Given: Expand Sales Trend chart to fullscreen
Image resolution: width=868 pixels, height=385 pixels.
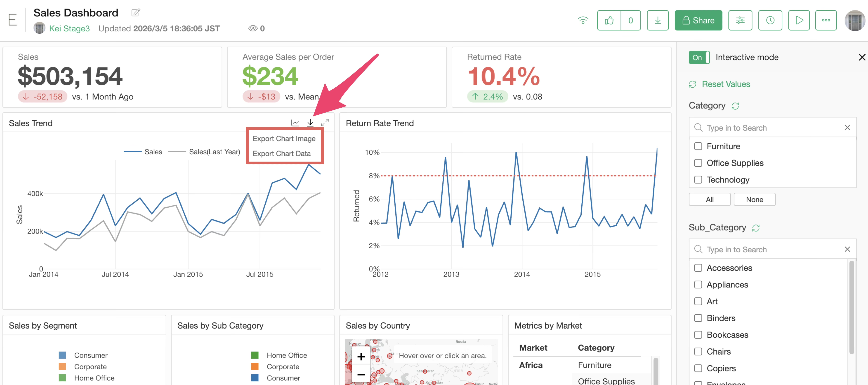Looking at the screenshot, I should pos(325,123).
